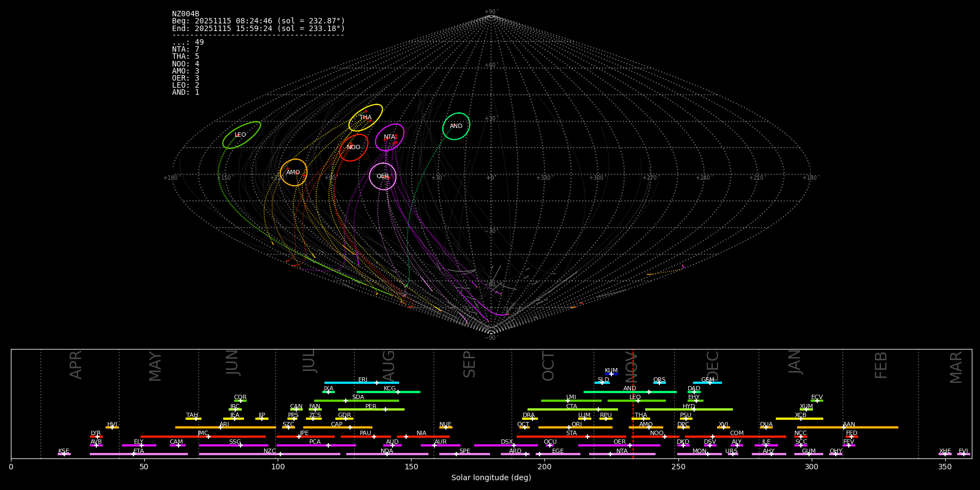Select the pink OER radiant ellipse

pos(383,176)
